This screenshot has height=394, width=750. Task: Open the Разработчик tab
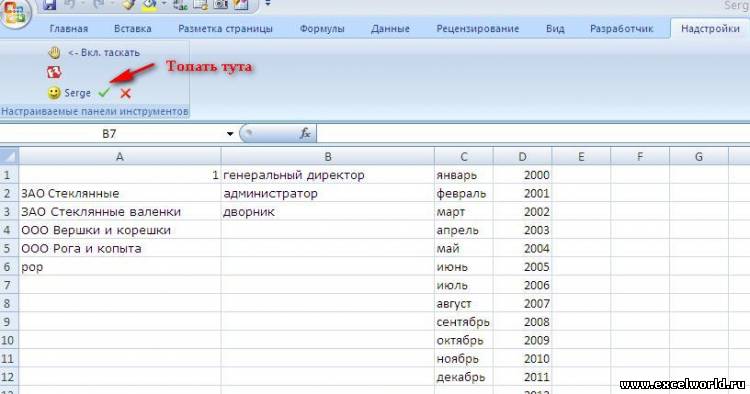coord(621,29)
